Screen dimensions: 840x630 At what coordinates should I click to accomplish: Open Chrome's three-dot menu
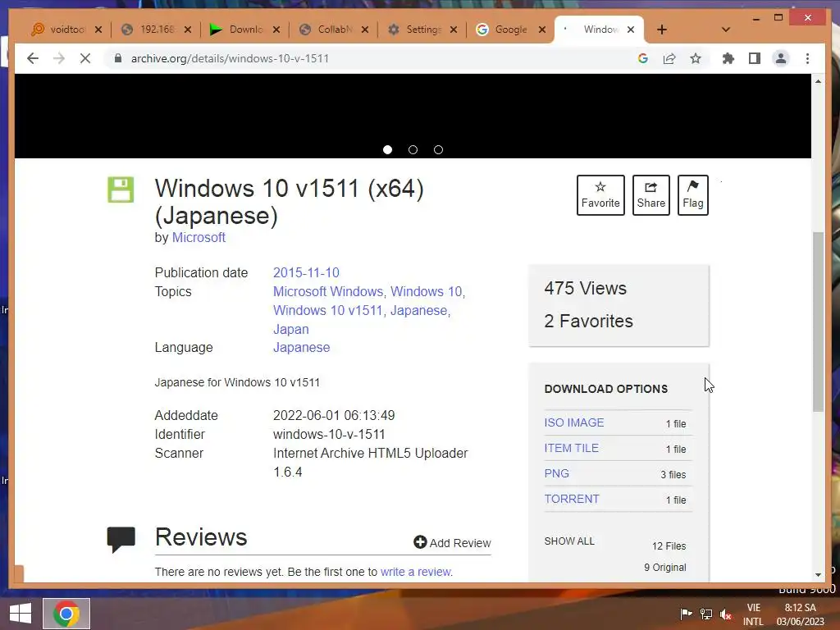(807, 58)
